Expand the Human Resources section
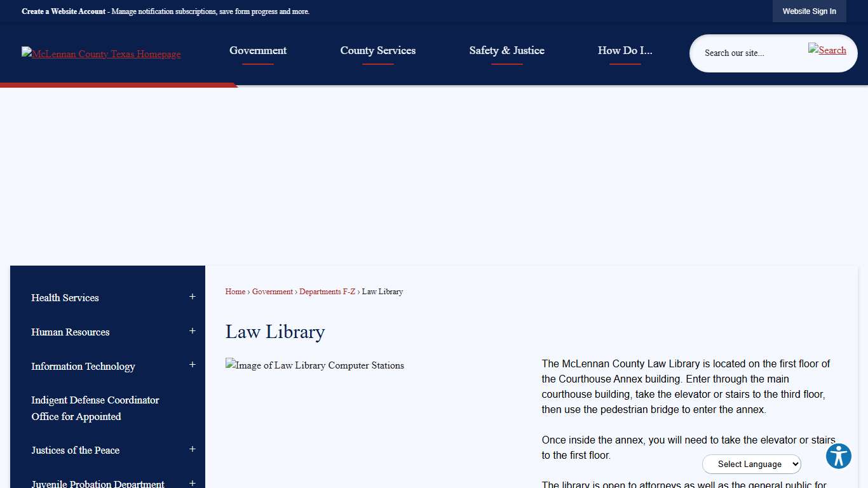The width and height of the screenshot is (868, 488). tap(192, 330)
